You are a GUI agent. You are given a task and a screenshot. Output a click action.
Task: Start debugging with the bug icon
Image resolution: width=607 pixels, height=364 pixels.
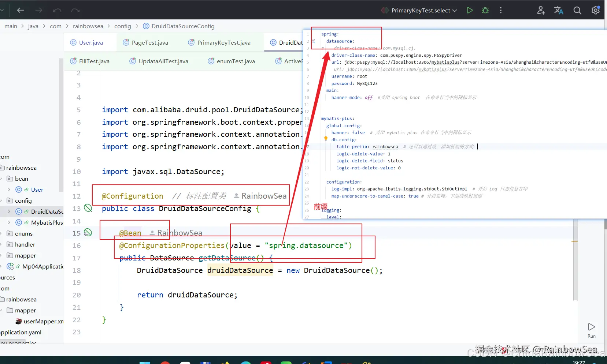[485, 10]
